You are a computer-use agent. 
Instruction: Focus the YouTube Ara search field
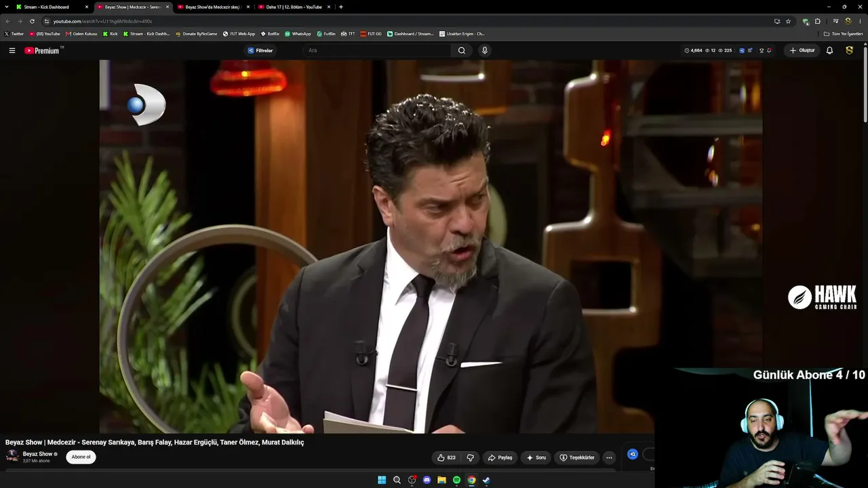377,50
